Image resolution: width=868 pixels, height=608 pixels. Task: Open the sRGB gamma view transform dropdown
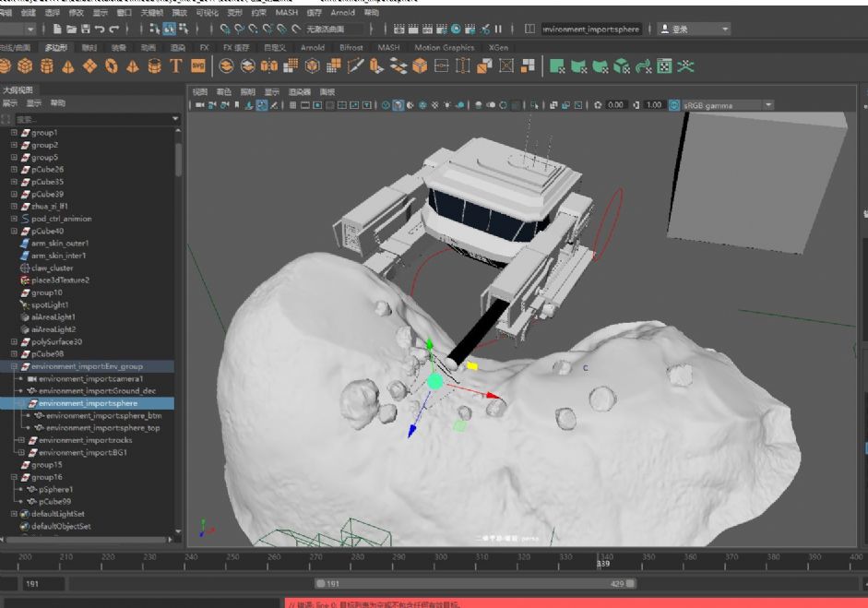click(768, 105)
